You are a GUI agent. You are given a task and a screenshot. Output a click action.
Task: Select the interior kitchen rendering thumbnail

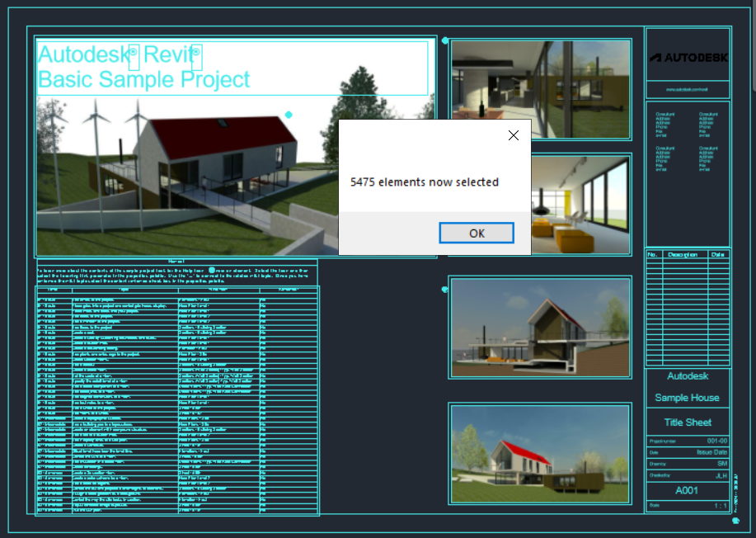tap(540, 89)
